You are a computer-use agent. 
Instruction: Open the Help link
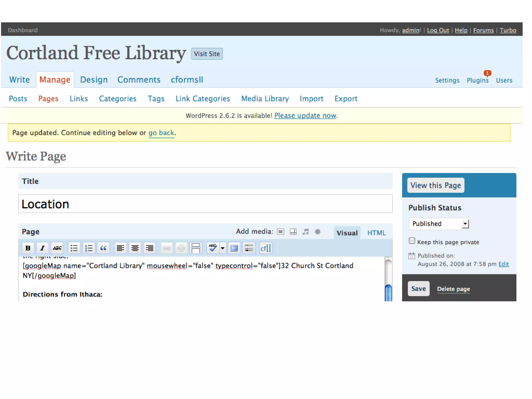[x=461, y=30]
